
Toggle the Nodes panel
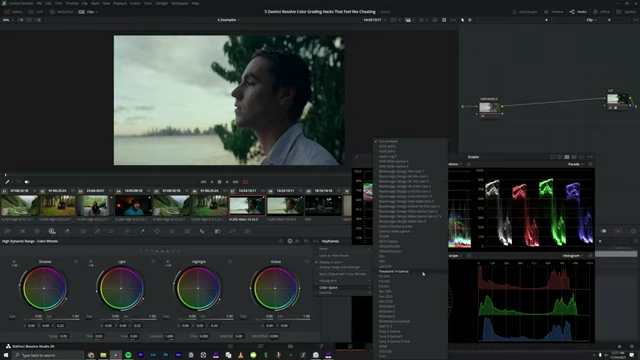pyautogui.click(x=578, y=12)
